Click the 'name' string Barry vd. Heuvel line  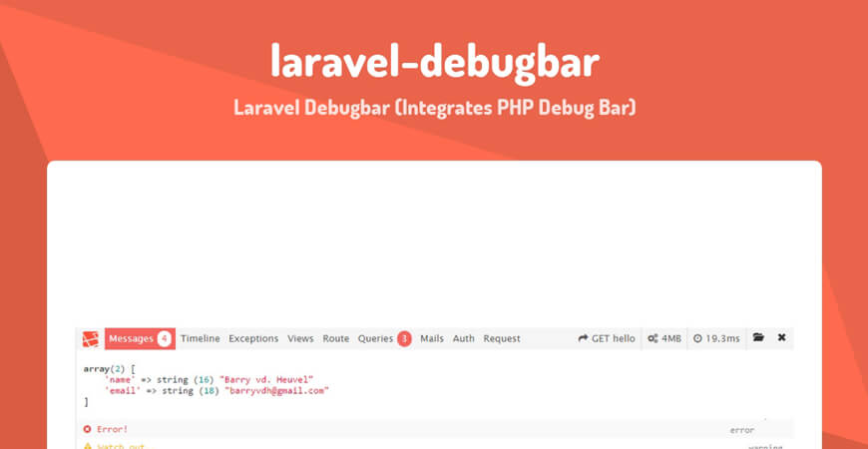pyautogui.click(x=210, y=380)
